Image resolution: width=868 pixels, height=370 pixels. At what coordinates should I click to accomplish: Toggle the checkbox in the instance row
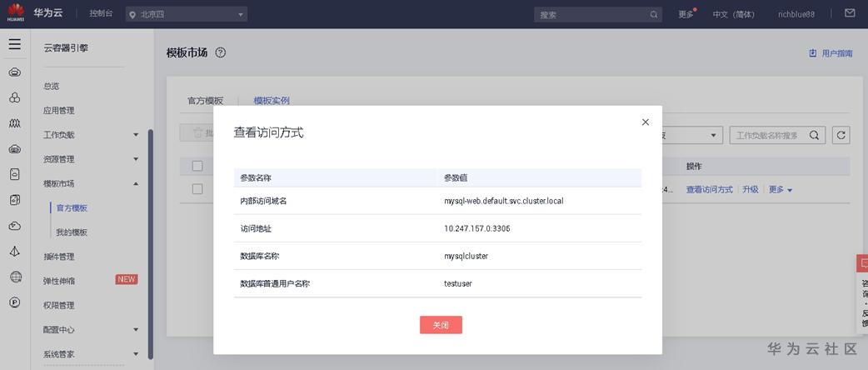(x=197, y=189)
